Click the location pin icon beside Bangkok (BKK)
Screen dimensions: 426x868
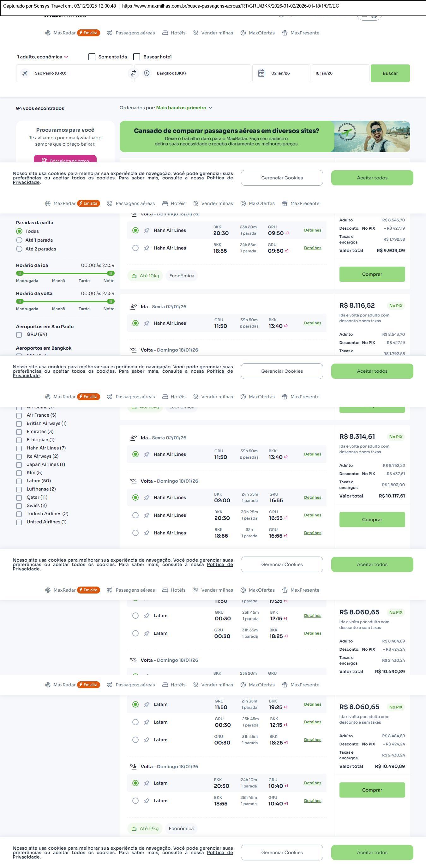coord(147,73)
